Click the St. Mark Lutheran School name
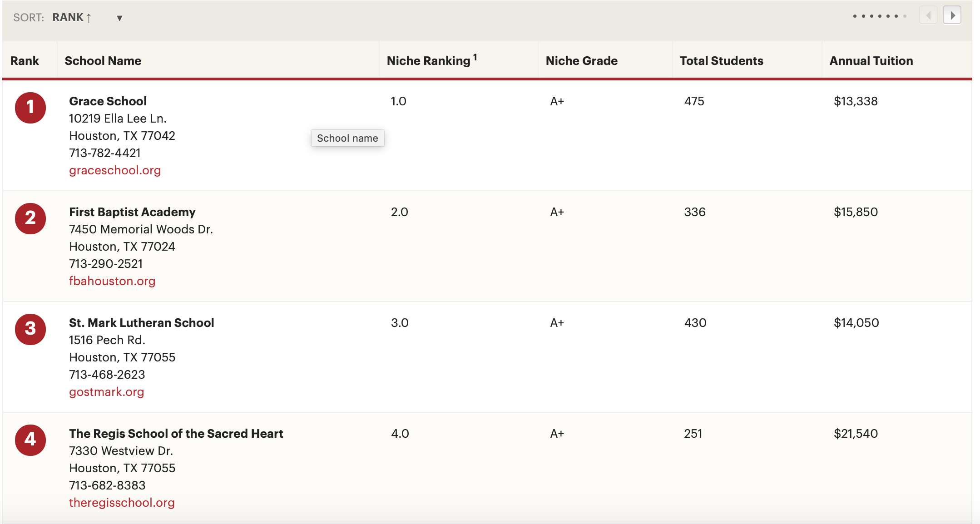 point(142,323)
